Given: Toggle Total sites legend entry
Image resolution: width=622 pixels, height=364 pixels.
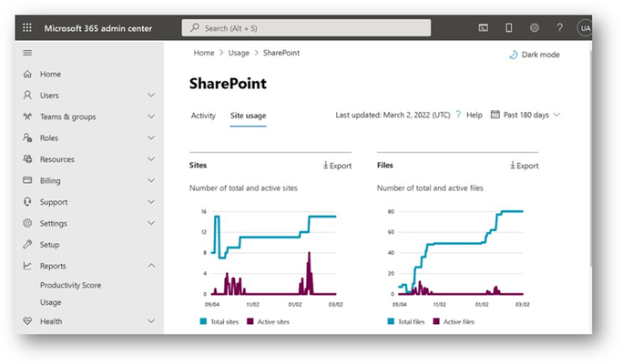Looking at the screenshot, I should (x=219, y=321).
